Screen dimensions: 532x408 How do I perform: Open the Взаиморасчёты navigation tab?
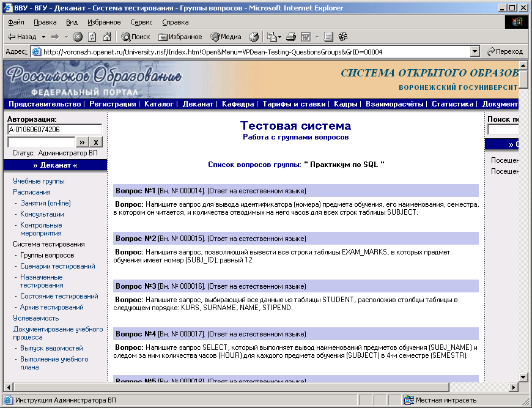[x=394, y=104]
